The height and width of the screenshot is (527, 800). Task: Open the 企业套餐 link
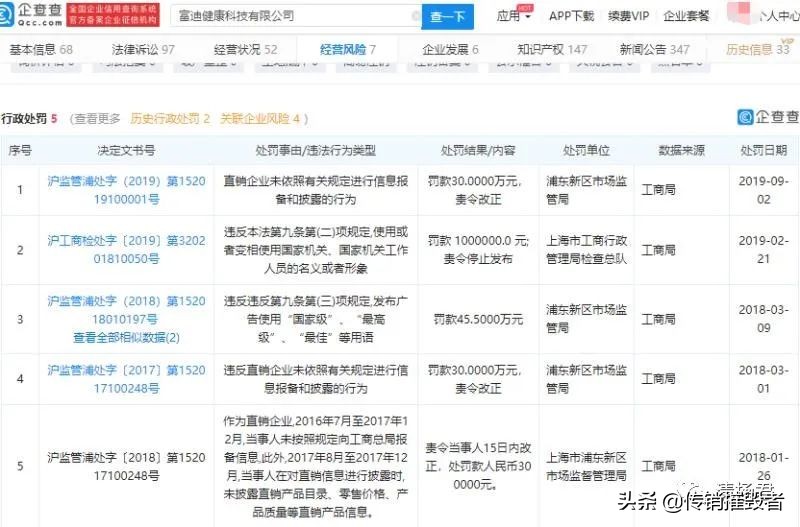686,16
